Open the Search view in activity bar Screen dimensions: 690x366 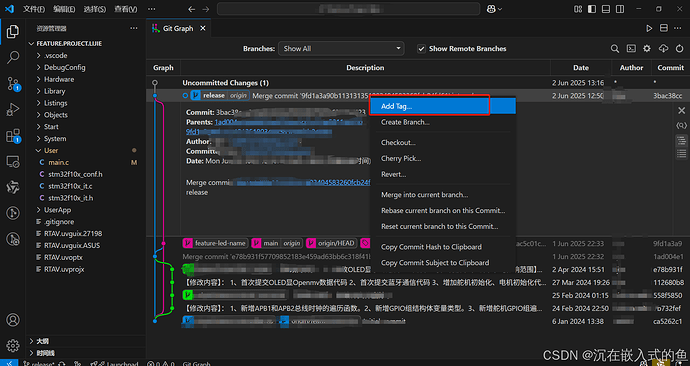[x=13, y=57]
